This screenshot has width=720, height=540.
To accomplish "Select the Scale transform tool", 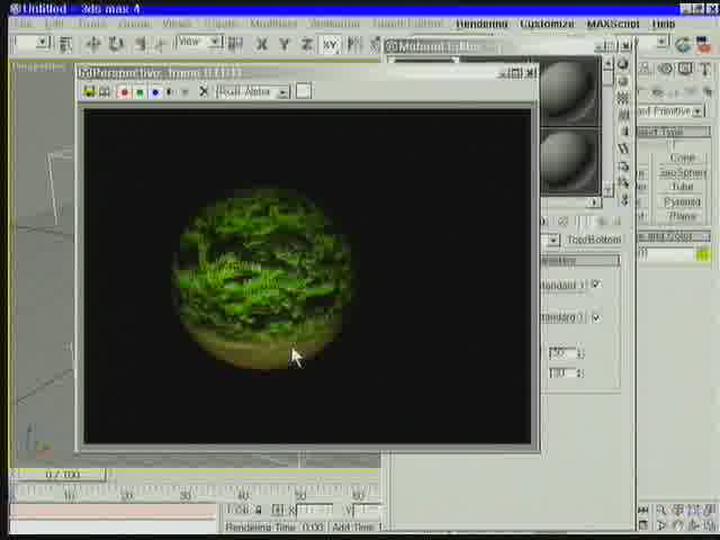I will tap(140, 44).
